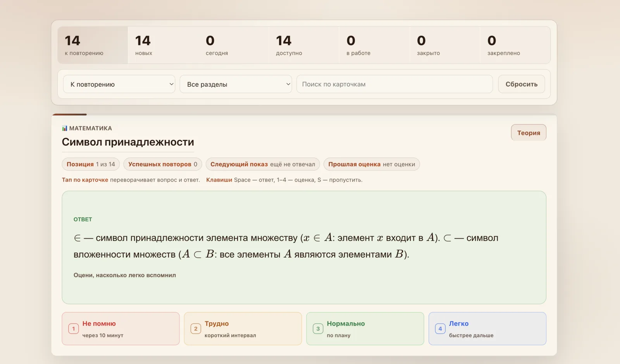This screenshot has height=364, width=620.
Task: Select the 0 закреплено stat tab
Action: point(515,45)
